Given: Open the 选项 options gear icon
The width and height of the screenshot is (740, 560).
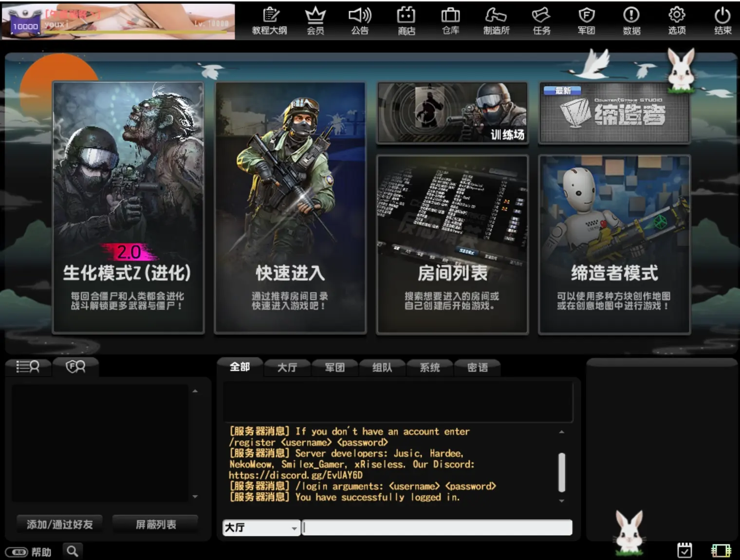Looking at the screenshot, I should [x=677, y=21].
